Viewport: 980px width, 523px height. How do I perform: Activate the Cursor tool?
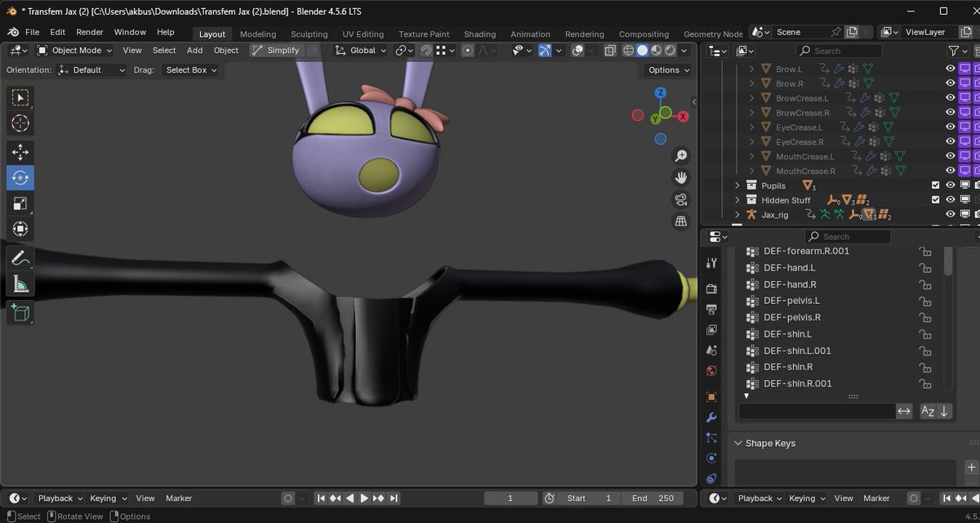pos(20,124)
